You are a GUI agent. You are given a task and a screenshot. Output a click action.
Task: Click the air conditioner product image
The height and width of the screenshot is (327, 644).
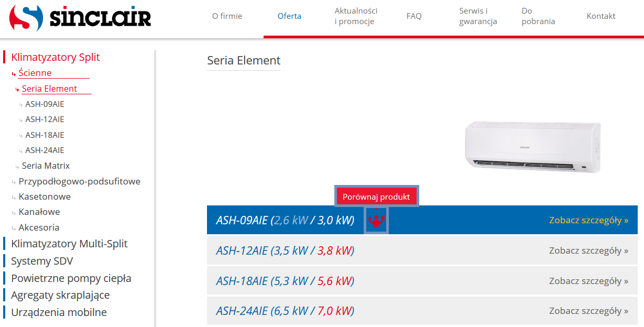[533, 147]
